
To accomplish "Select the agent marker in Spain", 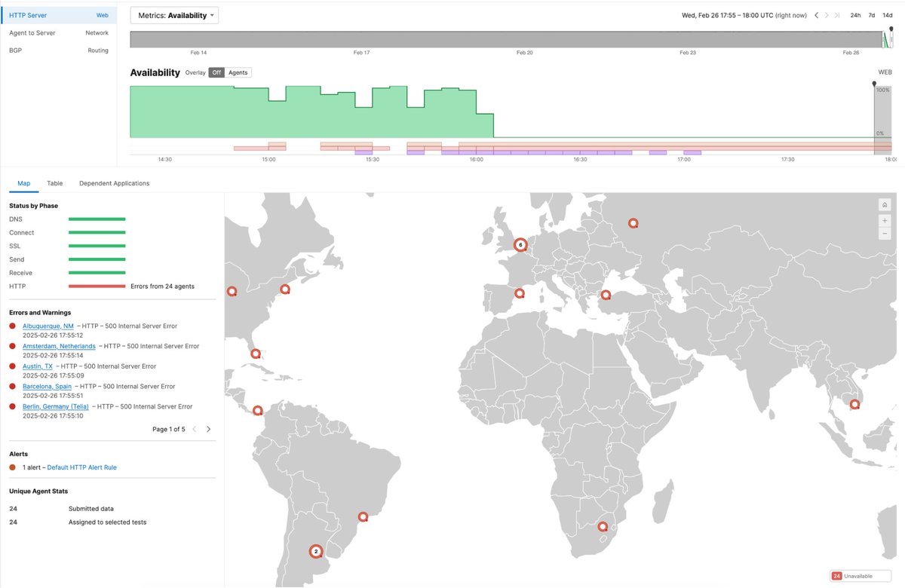I will 518,293.
